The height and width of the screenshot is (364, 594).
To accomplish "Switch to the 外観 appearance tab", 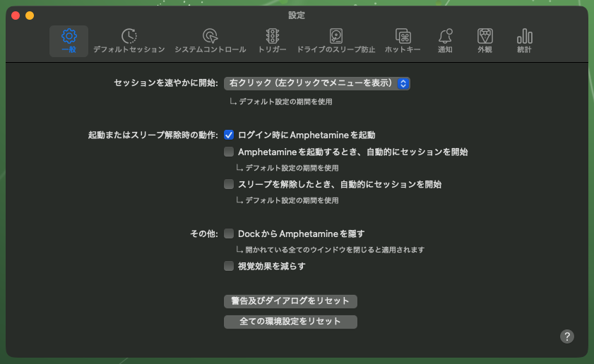I will coord(485,41).
